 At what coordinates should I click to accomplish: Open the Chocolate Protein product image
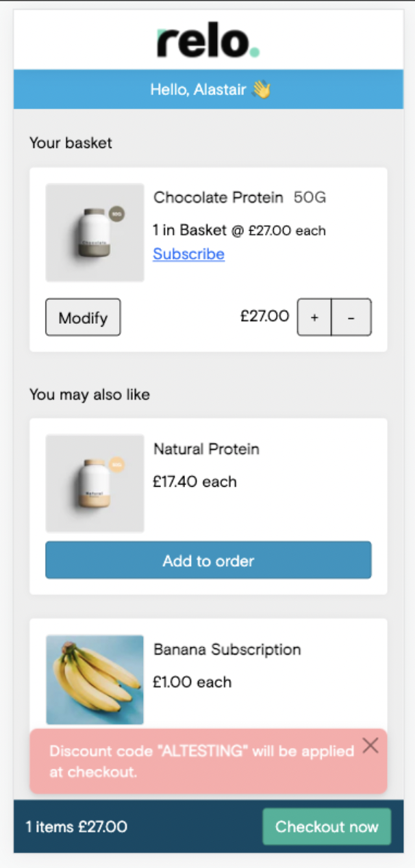coord(95,233)
